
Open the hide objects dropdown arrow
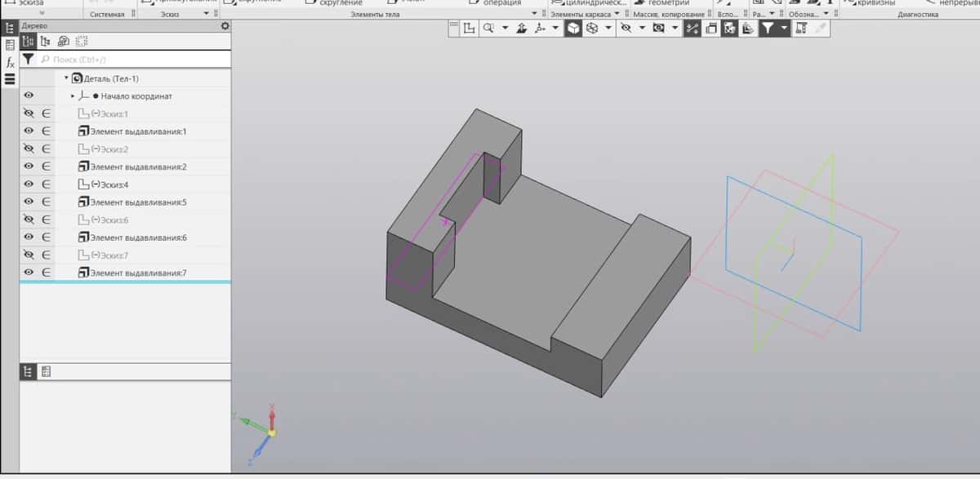641,29
